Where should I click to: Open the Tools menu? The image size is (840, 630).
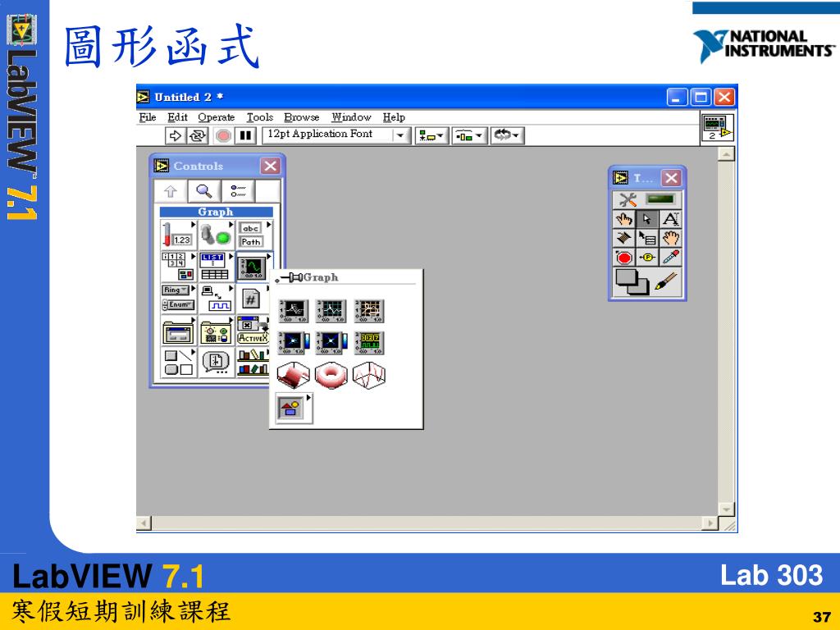point(260,117)
